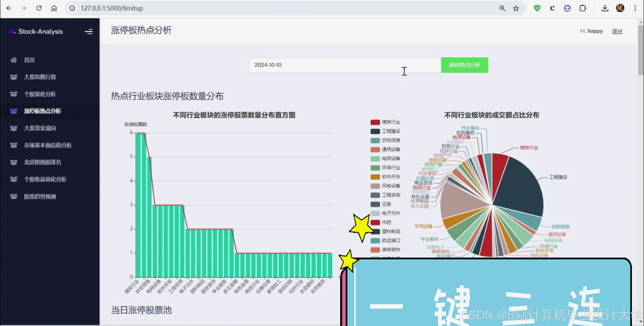Open the browser extensions puzzle icon
This screenshot has width=644, height=326.
pos(582,8)
